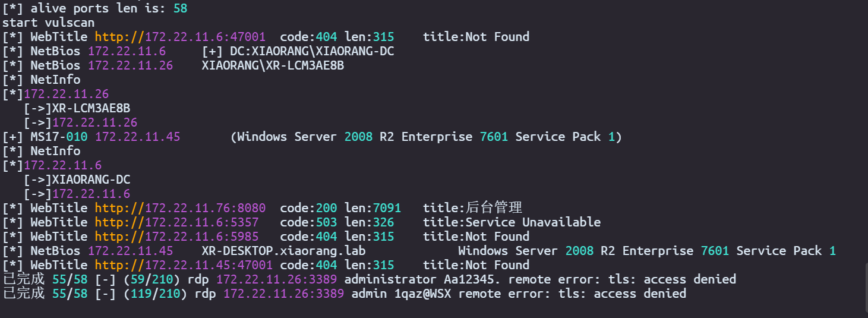Image resolution: width=868 pixels, height=318 pixels.
Task: Click the 'start vulscan' line
Action: (48, 23)
